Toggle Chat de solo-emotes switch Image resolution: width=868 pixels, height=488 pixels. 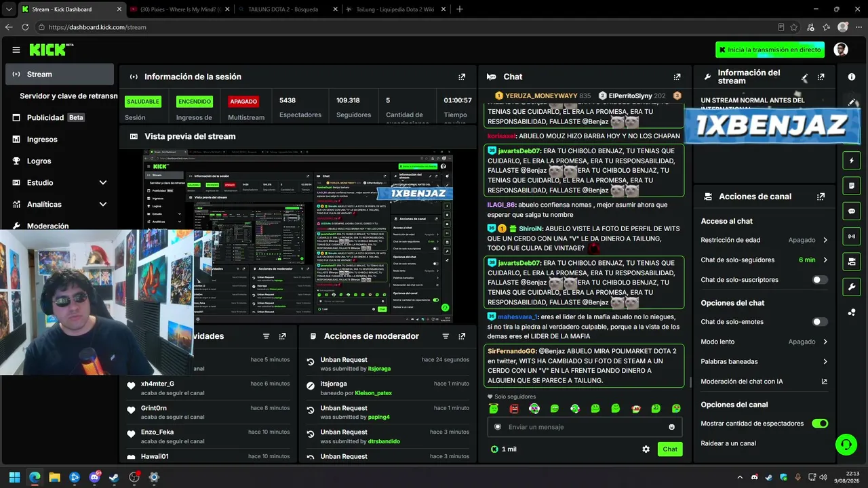pos(820,322)
